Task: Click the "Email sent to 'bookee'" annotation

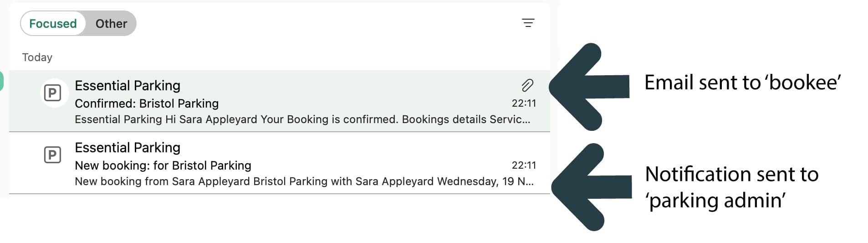Action: (742, 83)
